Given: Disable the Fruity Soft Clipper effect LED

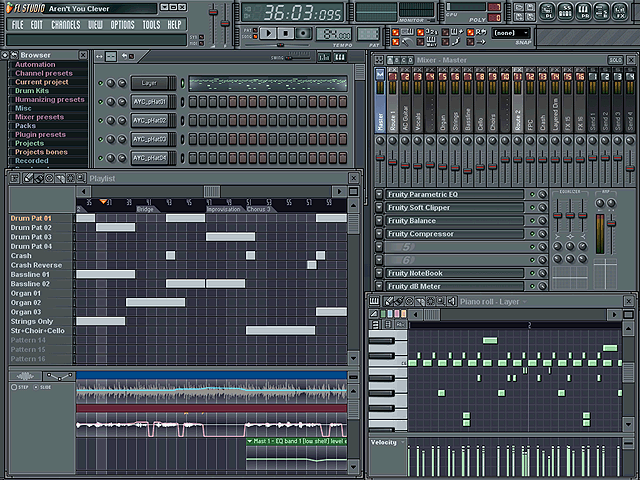Looking at the screenshot, I should click(532, 207).
